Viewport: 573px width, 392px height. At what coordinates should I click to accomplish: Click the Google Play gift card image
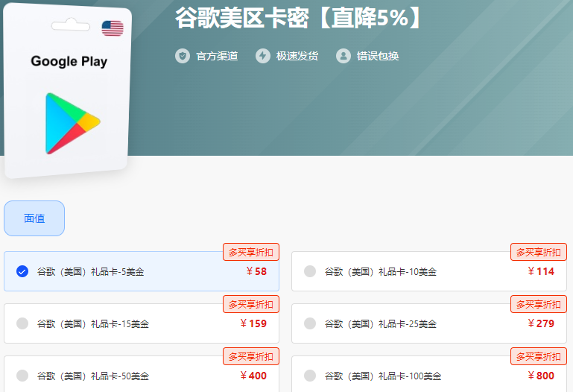67,91
